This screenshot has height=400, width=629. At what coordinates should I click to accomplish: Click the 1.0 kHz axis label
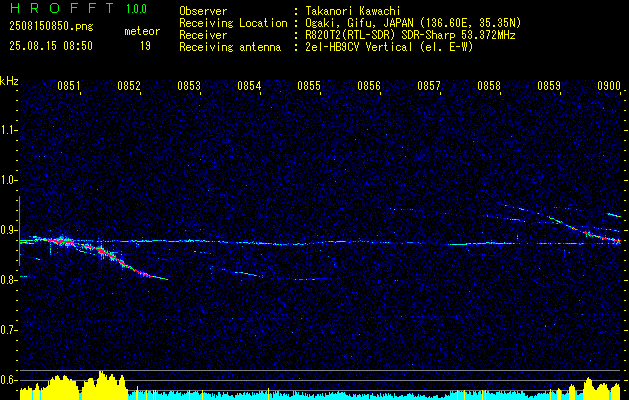coord(9,180)
